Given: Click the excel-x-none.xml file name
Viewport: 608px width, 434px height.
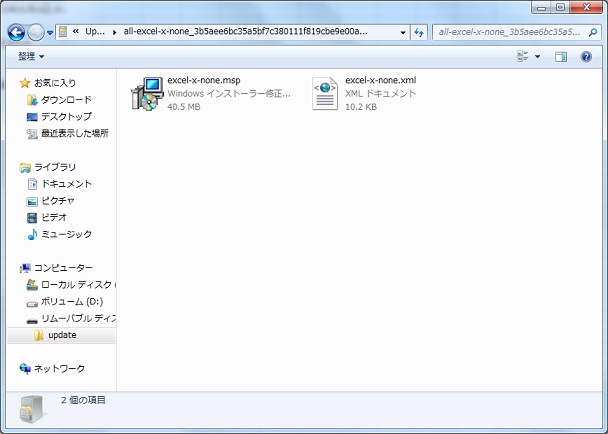Looking at the screenshot, I should coord(380,80).
